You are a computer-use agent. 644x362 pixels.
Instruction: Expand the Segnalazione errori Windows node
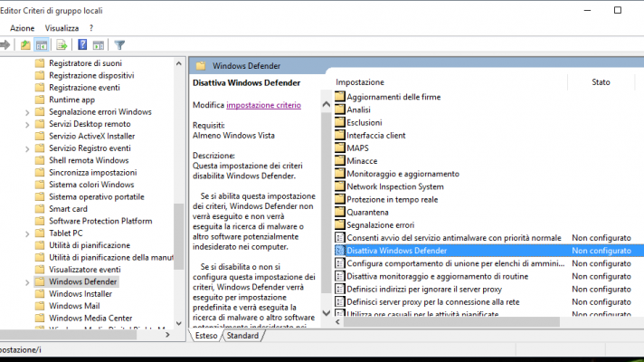[27, 112]
